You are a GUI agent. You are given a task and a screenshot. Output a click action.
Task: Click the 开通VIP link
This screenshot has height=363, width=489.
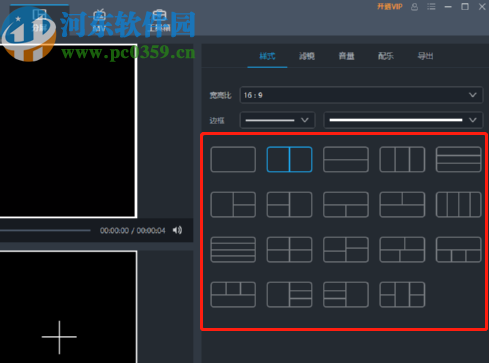pos(390,7)
